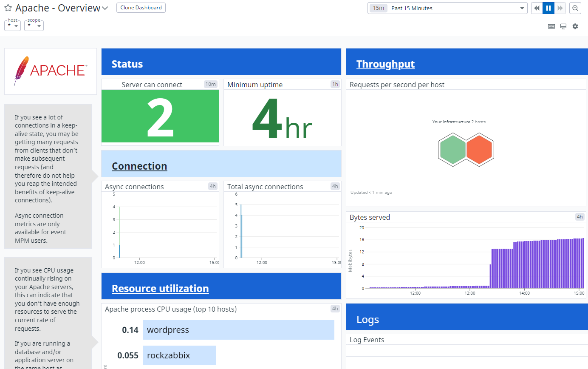Click the Logs section header
This screenshot has height=369, width=588.
tap(466, 317)
